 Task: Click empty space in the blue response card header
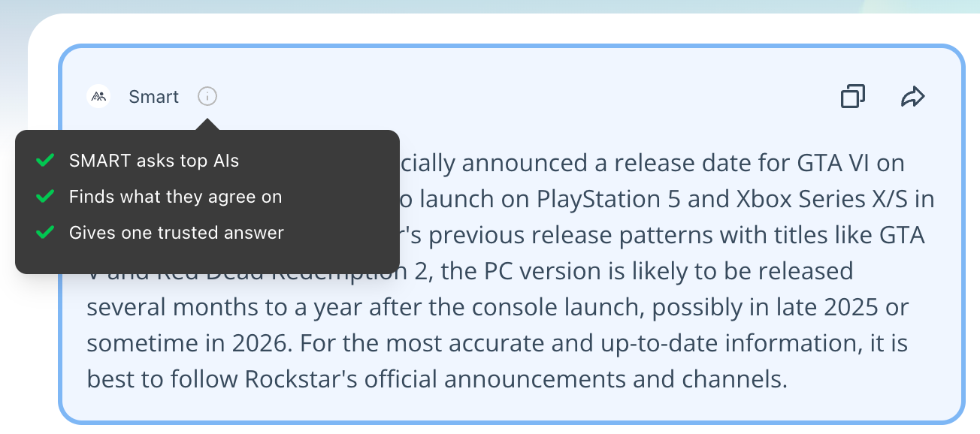526,96
